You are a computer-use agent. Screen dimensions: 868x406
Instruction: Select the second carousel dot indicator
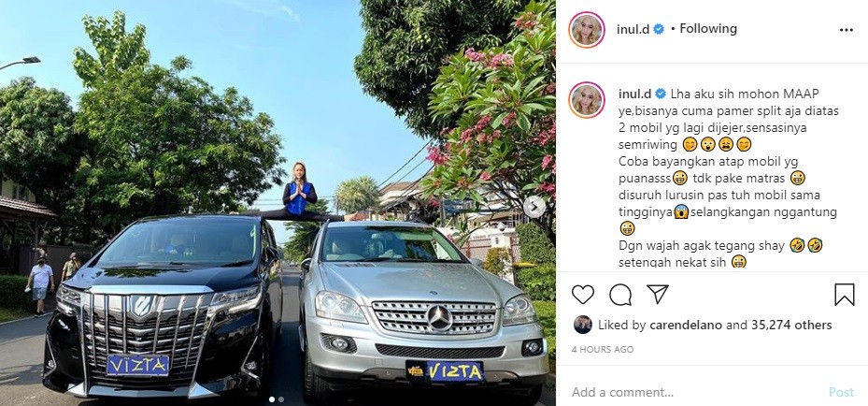coord(281,399)
